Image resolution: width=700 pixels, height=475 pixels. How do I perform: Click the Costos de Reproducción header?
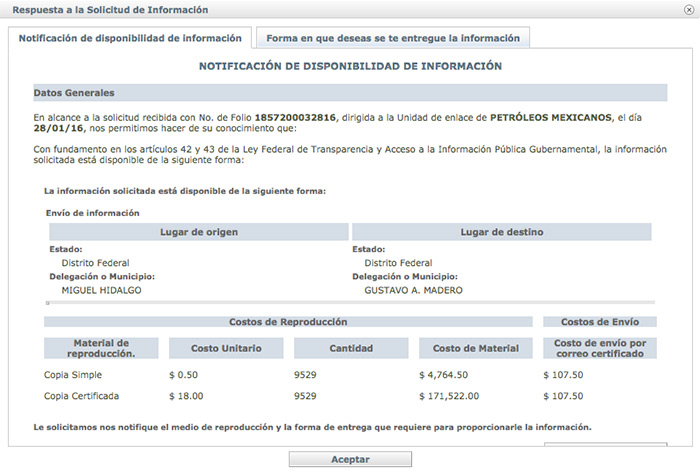288,322
